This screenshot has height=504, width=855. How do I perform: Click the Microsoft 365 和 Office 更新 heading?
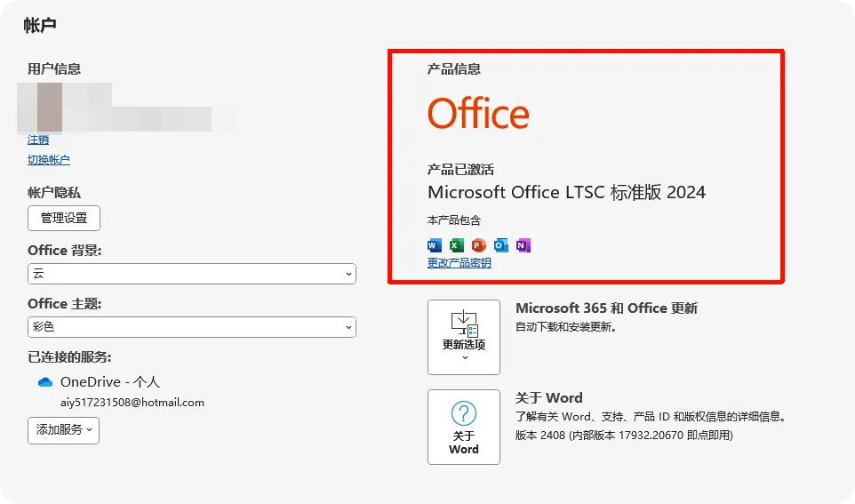(606, 308)
